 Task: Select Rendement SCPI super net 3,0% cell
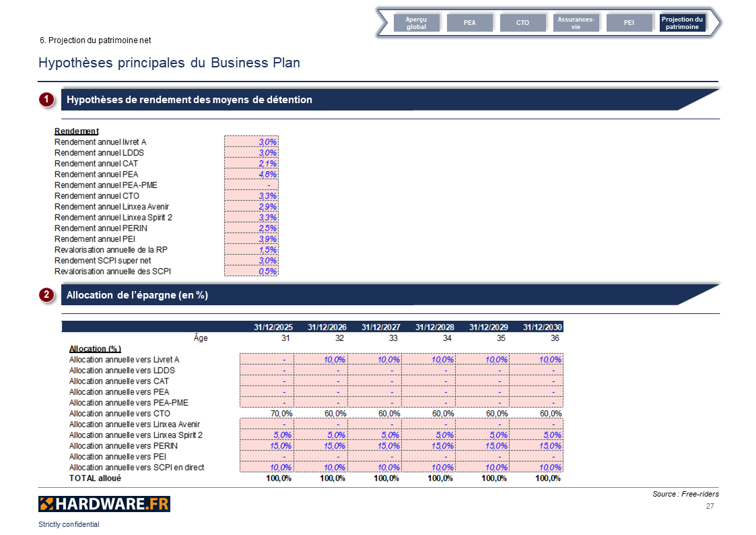[251, 261]
